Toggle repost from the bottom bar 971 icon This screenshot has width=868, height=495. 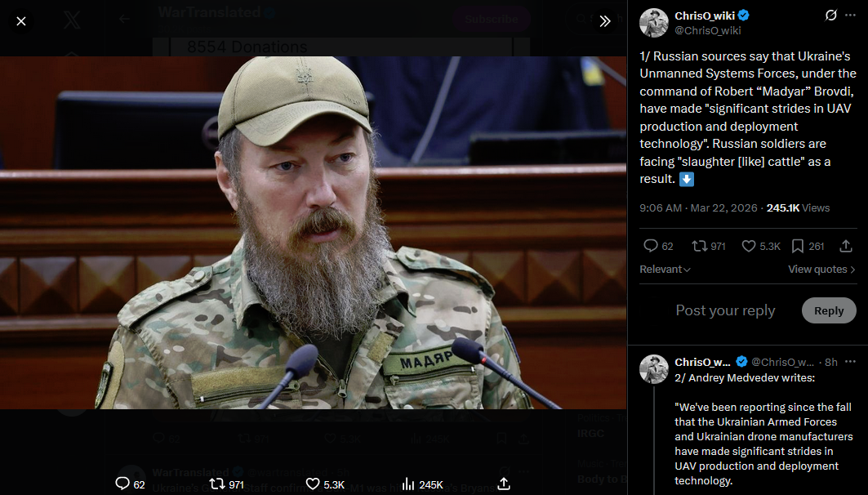[217, 484]
